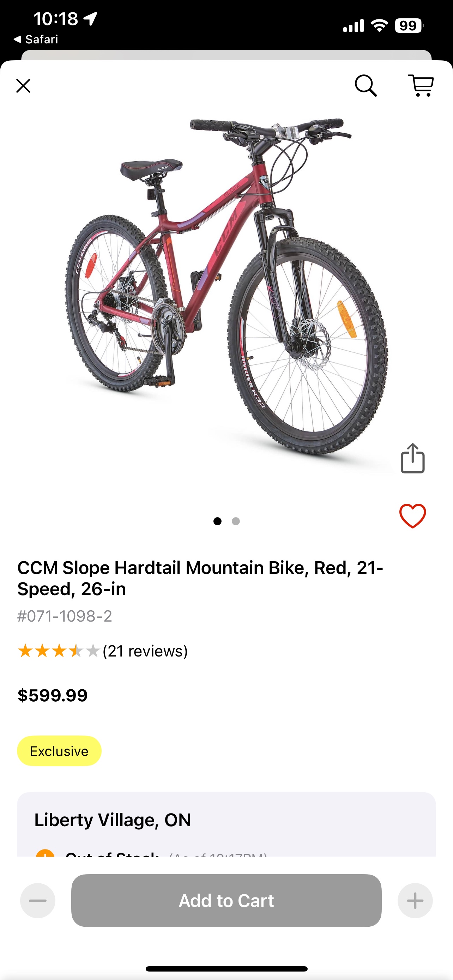Add bike to wishlist with heart icon

(413, 516)
